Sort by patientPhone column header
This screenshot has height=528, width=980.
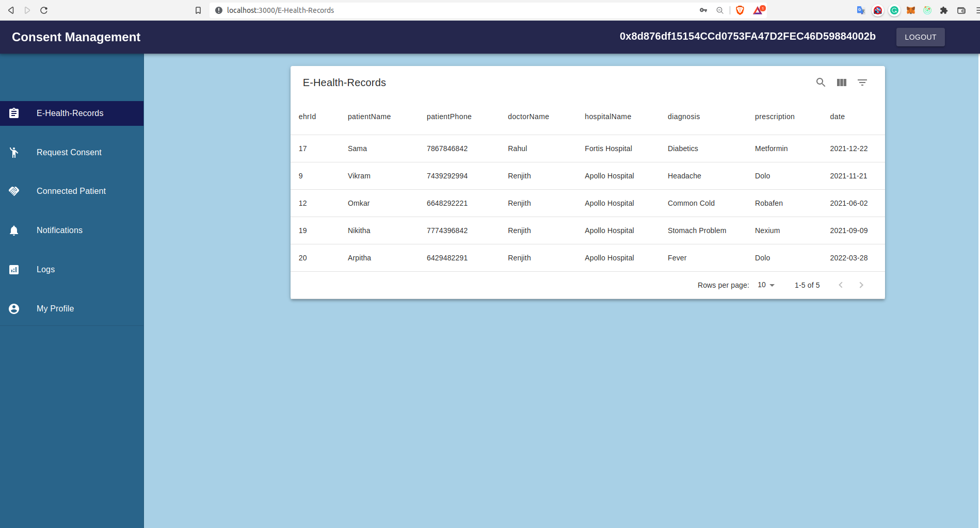click(449, 117)
